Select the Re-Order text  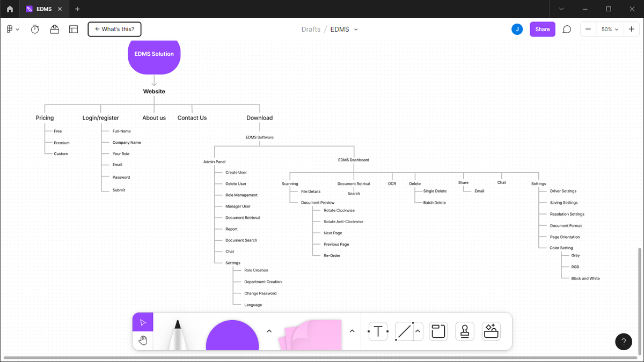coord(332,256)
